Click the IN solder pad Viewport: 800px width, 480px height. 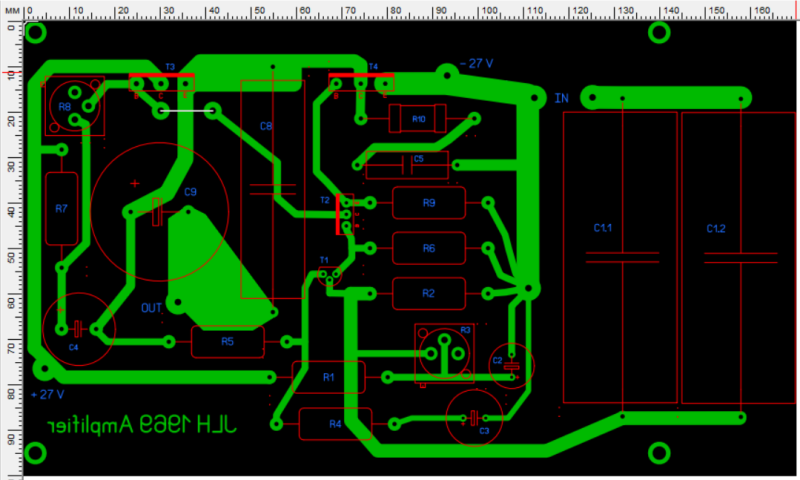coord(592,97)
